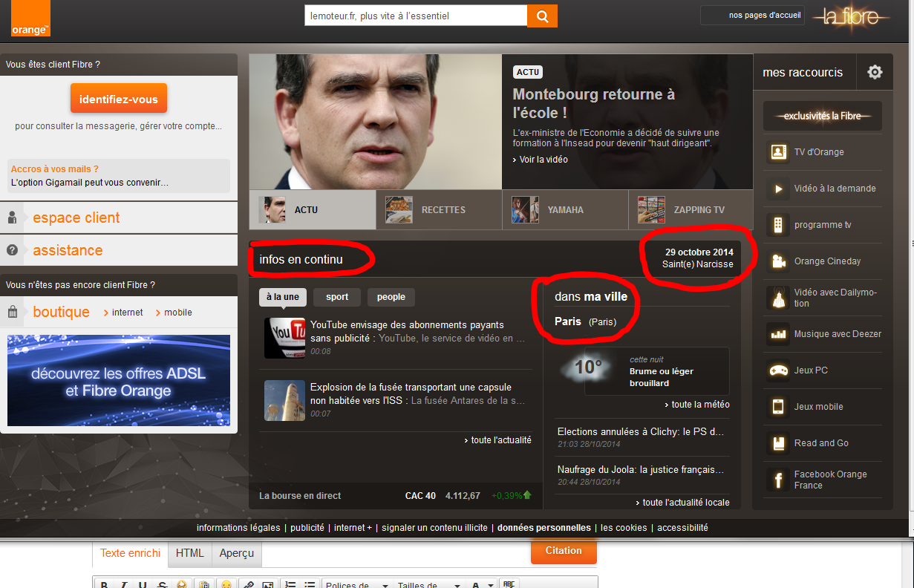
Task: Click the exclusivités la Fibre button
Action: 823,116
